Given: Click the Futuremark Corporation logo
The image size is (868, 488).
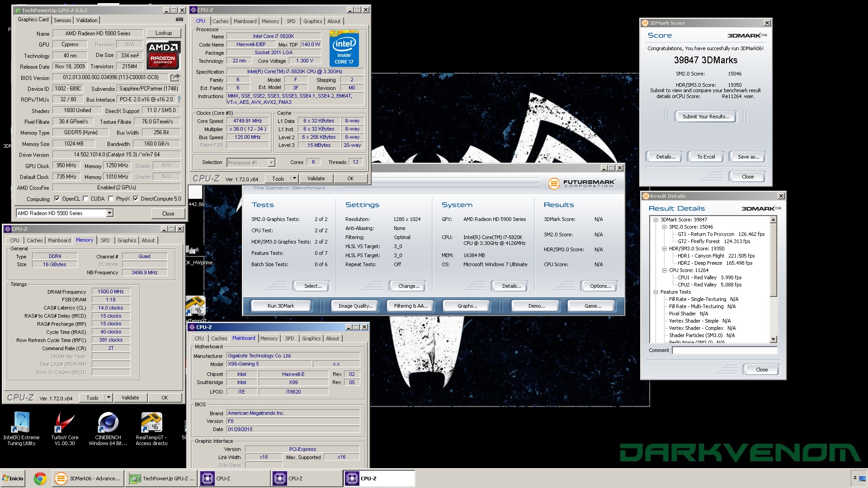Looking at the screenshot, I should 581,183.
